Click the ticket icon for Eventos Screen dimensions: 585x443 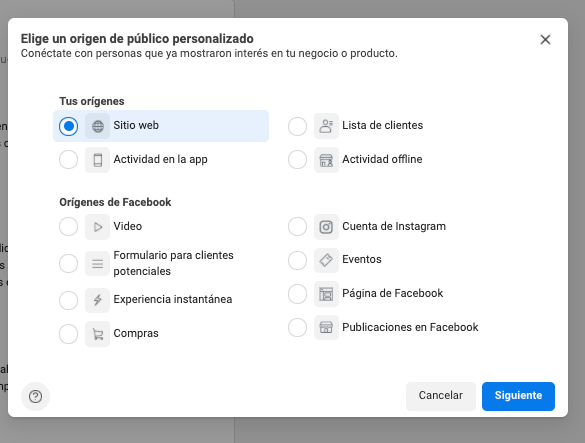(326, 260)
